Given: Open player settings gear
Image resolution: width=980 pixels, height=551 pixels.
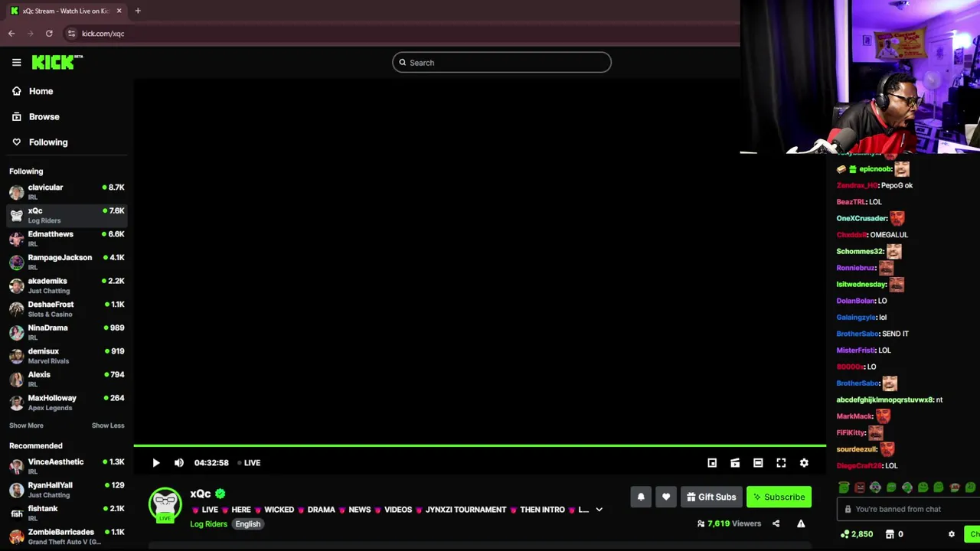Looking at the screenshot, I should (804, 463).
